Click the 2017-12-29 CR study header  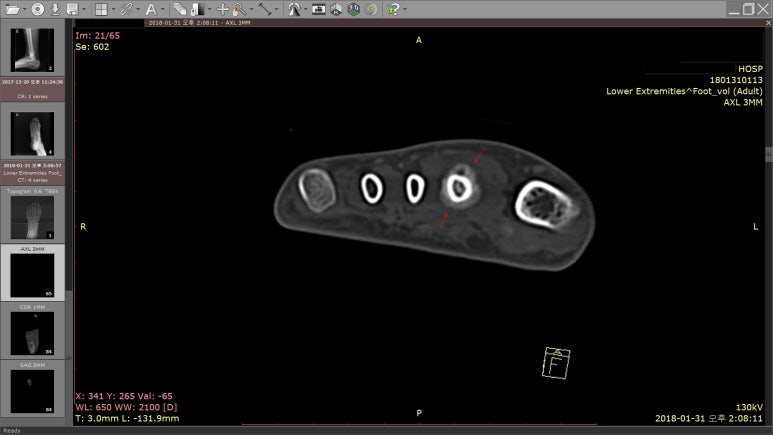[x=32, y=86]
